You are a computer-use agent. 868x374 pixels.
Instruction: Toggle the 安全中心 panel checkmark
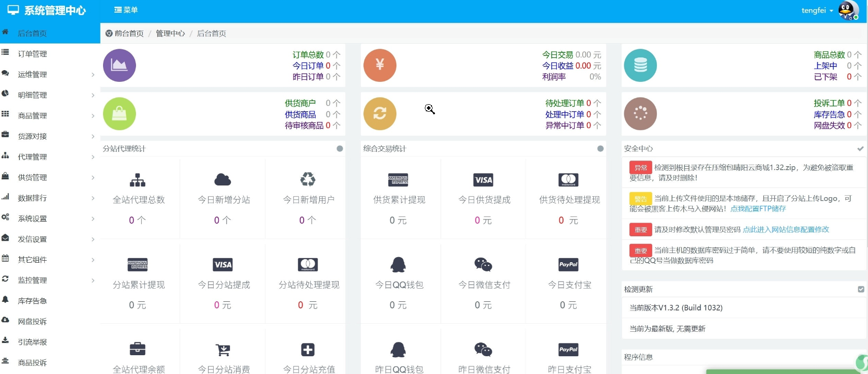[x=860, y=148]
